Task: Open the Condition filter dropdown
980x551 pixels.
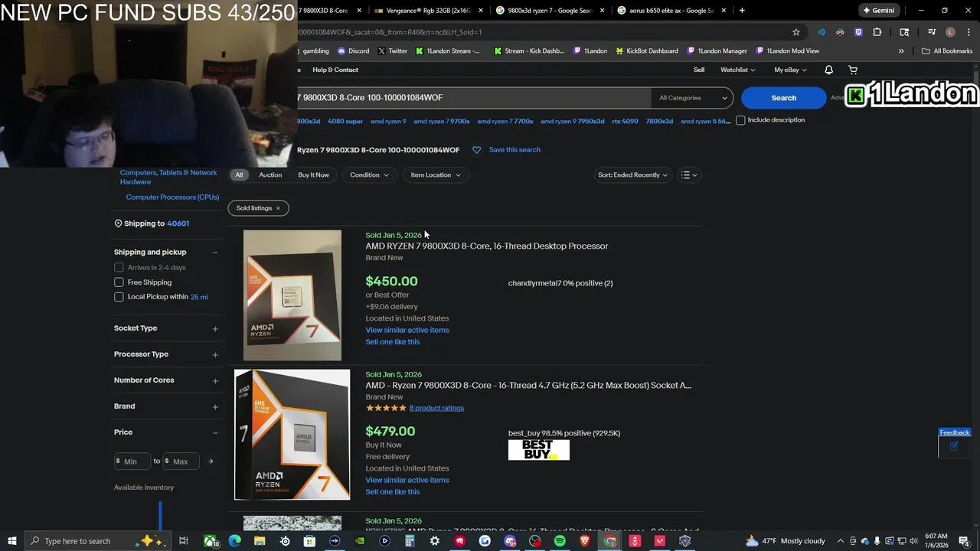Action: [369, 175]
